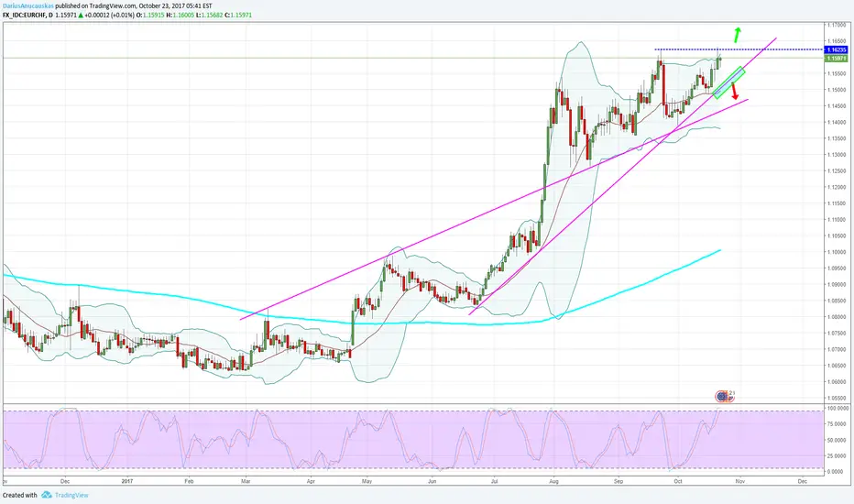854x504 pixels.
Task: Click the economic event flag icons
Action: [x=725, y=396]
